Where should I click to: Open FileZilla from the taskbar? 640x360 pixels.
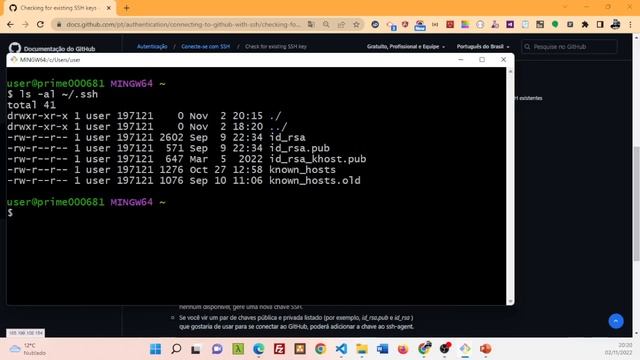tap(279, 349)
